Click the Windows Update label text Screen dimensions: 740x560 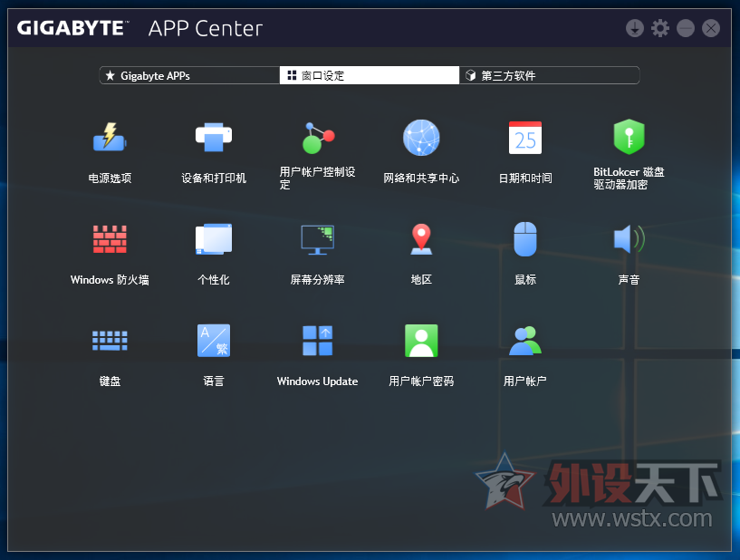click(318, 381)
